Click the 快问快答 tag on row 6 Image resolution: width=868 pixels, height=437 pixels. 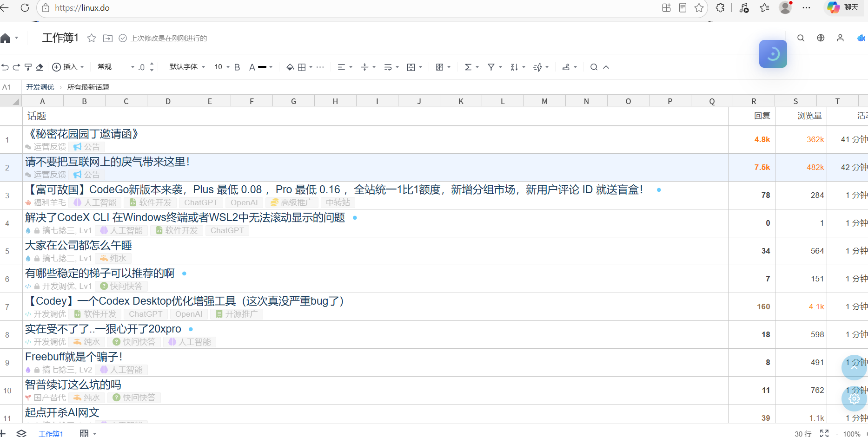pos(122,286)
